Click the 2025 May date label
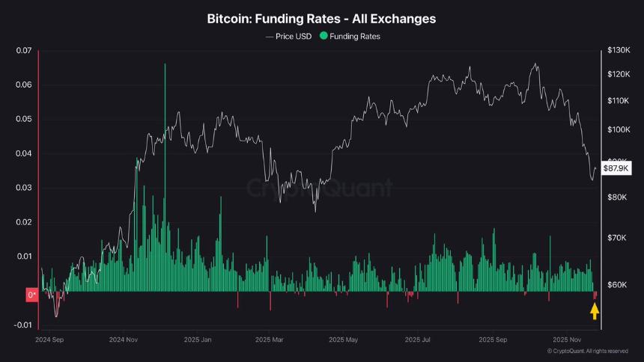Screen dimensions: 644x362 [x=344, y=340]
